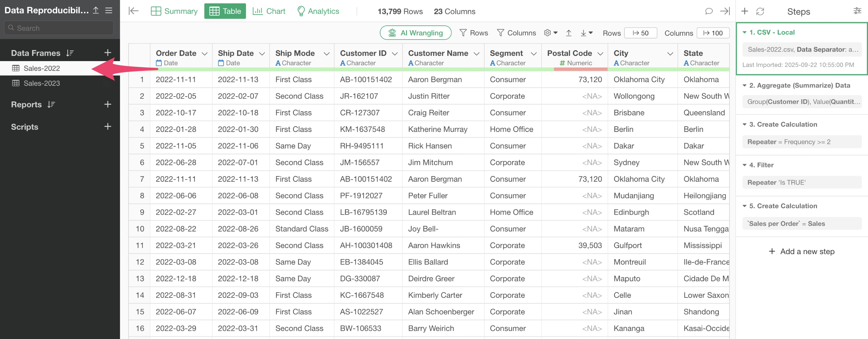
Task: Click the AI Wrangling button
Action: point(415,33)
